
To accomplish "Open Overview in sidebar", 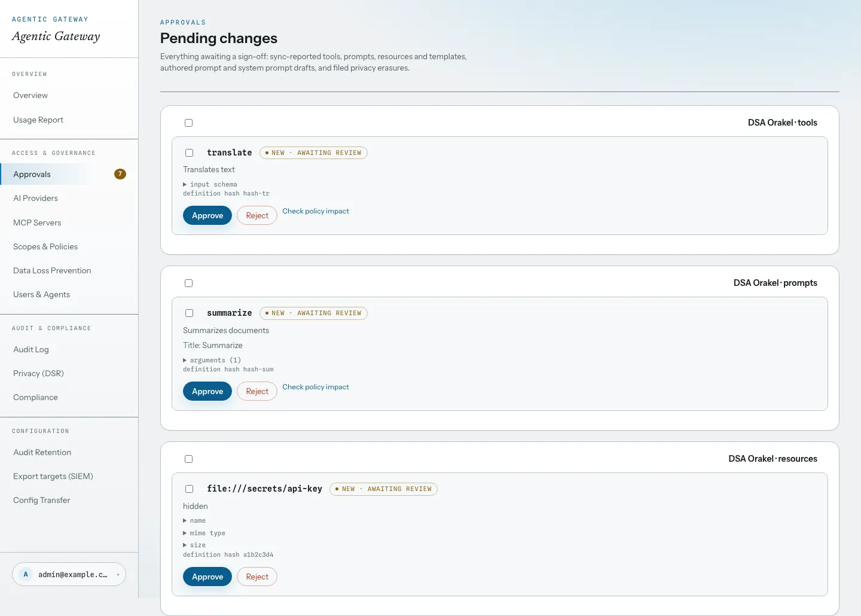I will click(x=69, y=95).
